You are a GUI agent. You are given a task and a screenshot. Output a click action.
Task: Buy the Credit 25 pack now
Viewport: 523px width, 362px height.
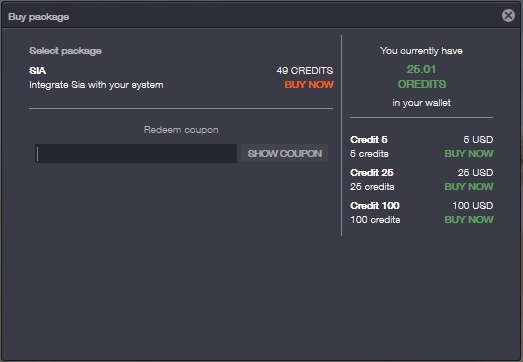pyautogui.click(x=469, y=187)
